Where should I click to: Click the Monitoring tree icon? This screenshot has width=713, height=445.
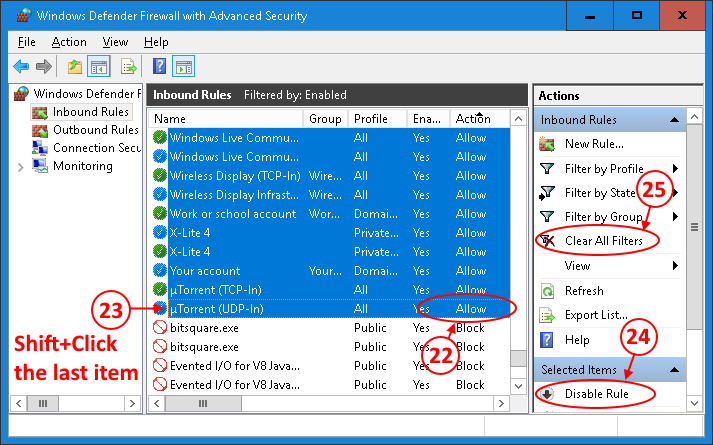40,165
